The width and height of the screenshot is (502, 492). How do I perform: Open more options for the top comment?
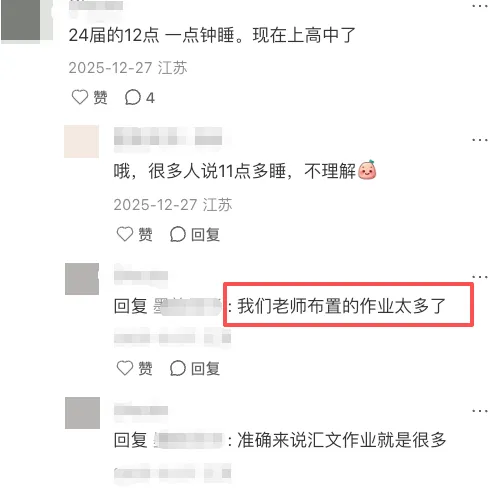tap(480, 6)
